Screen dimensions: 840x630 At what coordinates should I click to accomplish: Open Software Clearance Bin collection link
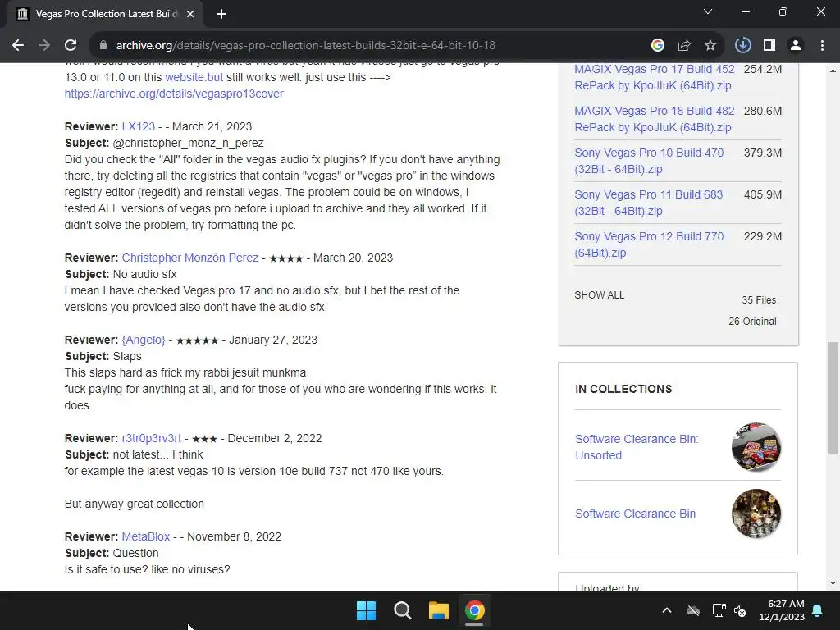[636, 514]
